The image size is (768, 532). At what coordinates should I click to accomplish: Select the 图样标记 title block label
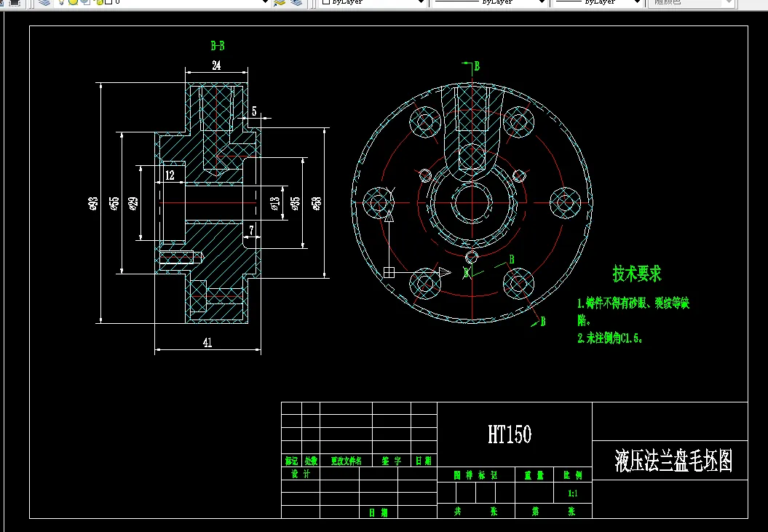click(x=475, y=475)
